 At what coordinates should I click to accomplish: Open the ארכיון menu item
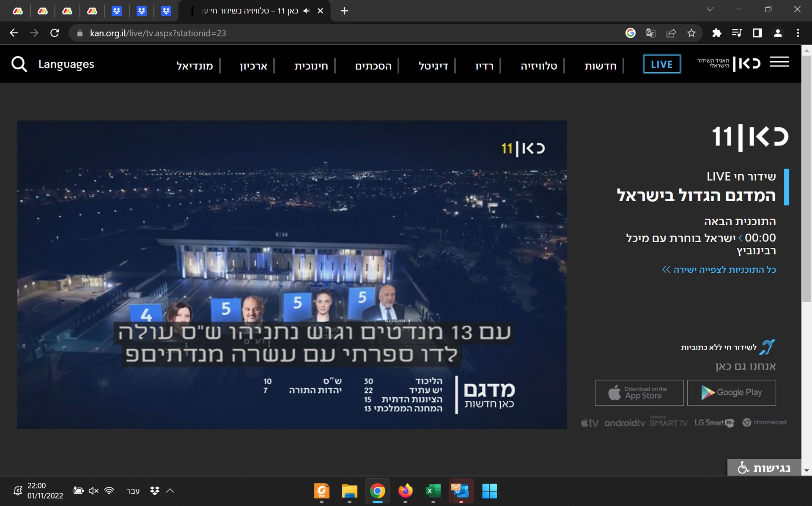tap(253, 66)
